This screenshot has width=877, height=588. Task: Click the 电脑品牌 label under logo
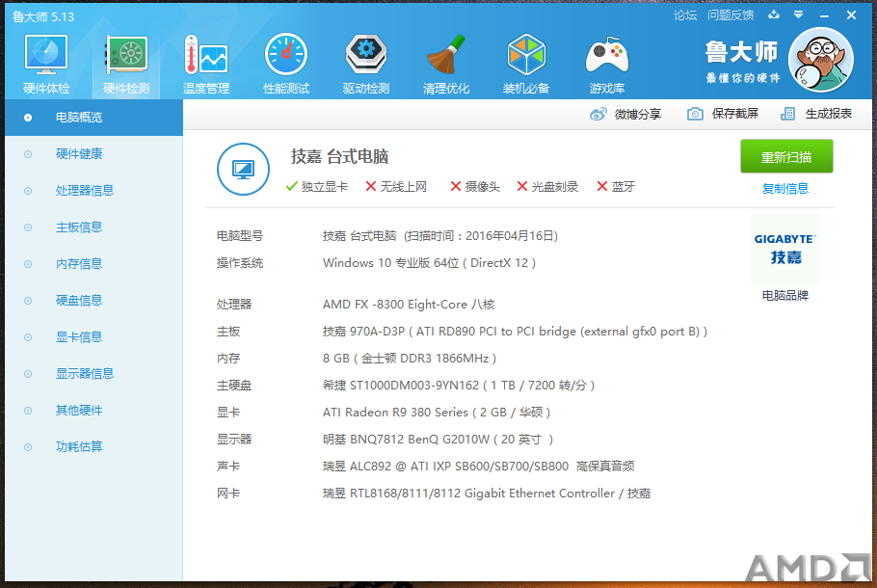(785, 295)
